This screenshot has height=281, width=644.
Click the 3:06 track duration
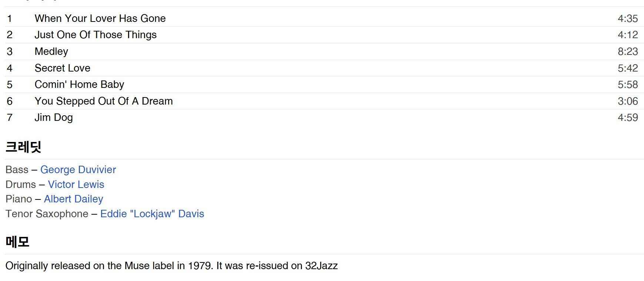pos(627,101)
